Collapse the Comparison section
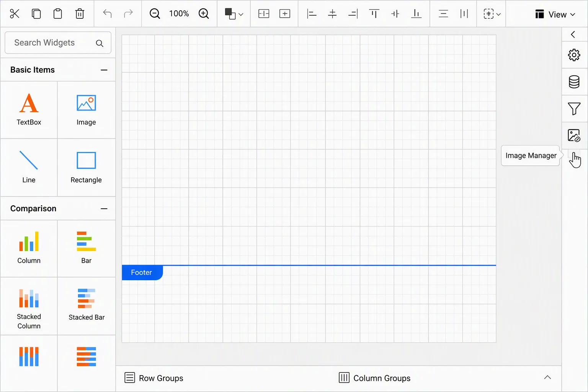The height and width of the screenshot is (392, 588). click(x=104, y=209)
